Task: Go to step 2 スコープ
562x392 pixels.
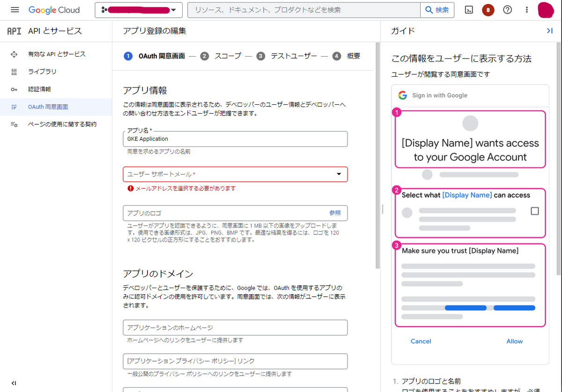Action: pyautogui.click(x=220, y=56)
